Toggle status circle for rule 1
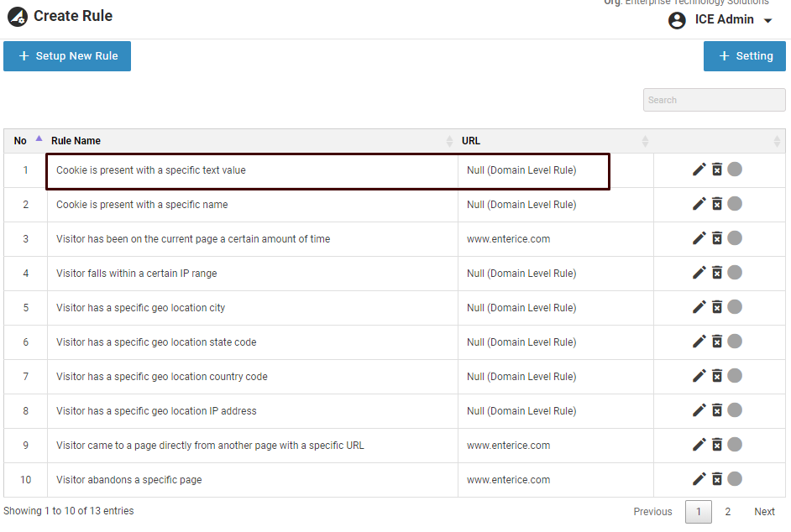Viewport: 791px width, 532px height. [x=735, y=170]
